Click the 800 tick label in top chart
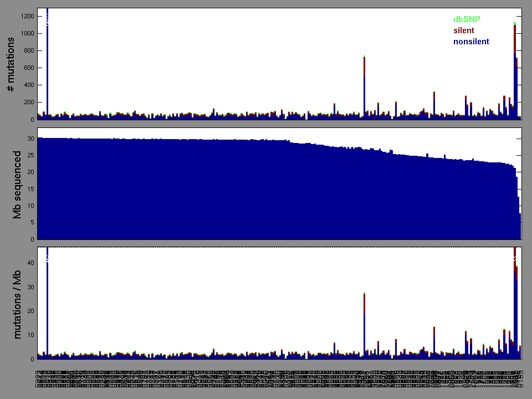 point(28,50)
